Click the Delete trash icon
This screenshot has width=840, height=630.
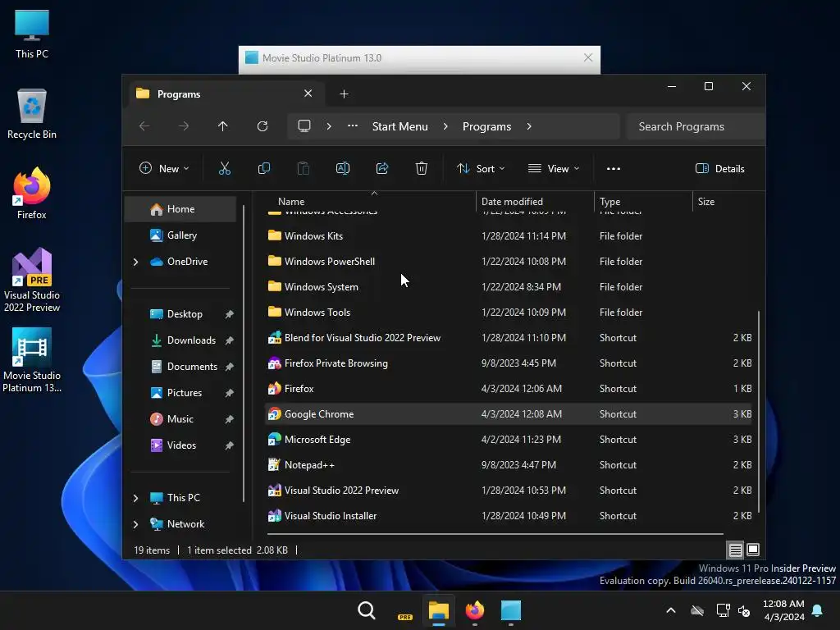pos(422,169)
